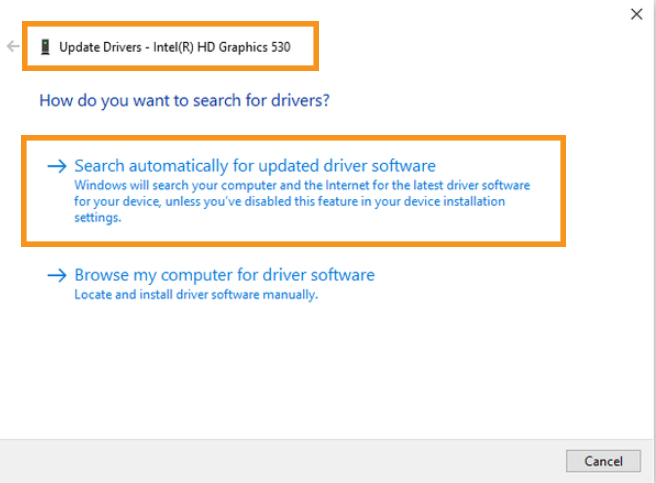Click the device icon beside Update Drivers title
The height and width of the screenshot is (483, 656).
[45, 47]
